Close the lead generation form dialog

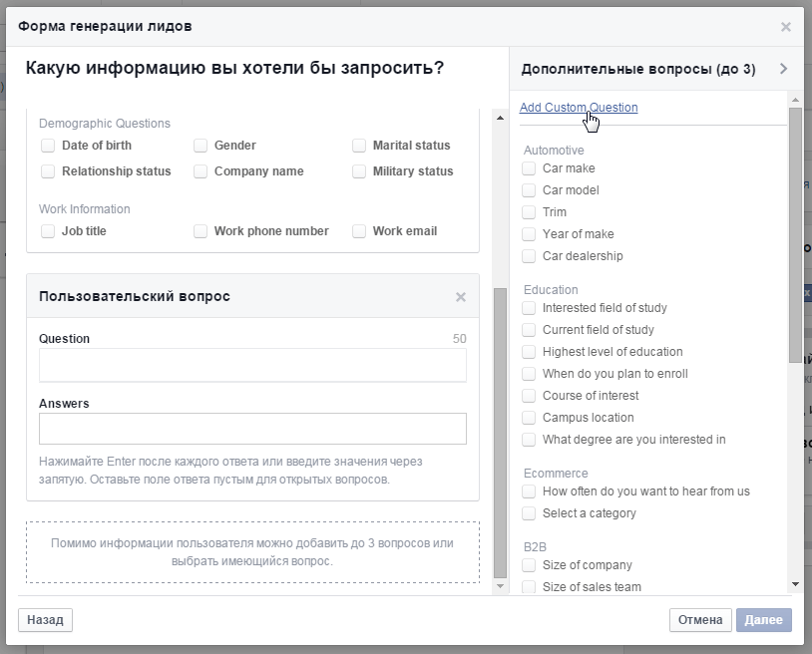pos(786,27)
